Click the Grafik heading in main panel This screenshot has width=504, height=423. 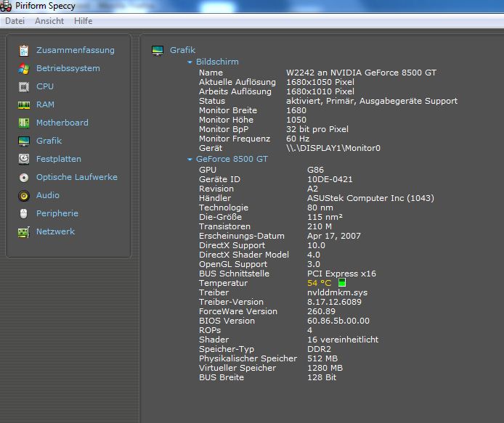182,50
